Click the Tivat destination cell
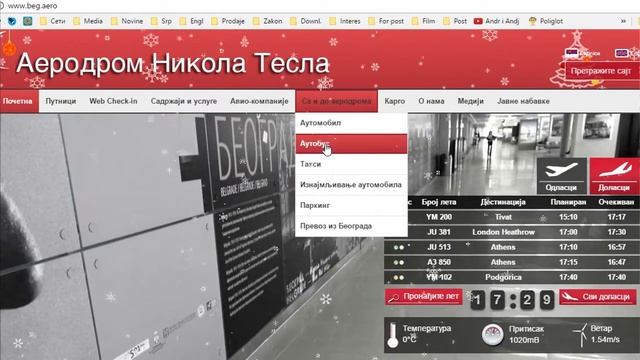Screen dimensions: 640x360 [503, 217]
